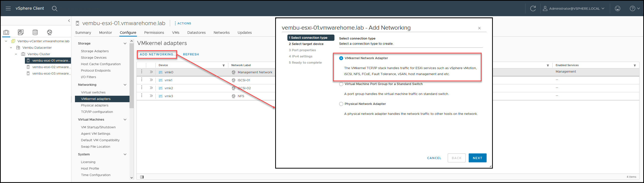Click CANCEL in Add Networking dialog
The width and height of the screenshot is (644, 183).
(434, 158)
